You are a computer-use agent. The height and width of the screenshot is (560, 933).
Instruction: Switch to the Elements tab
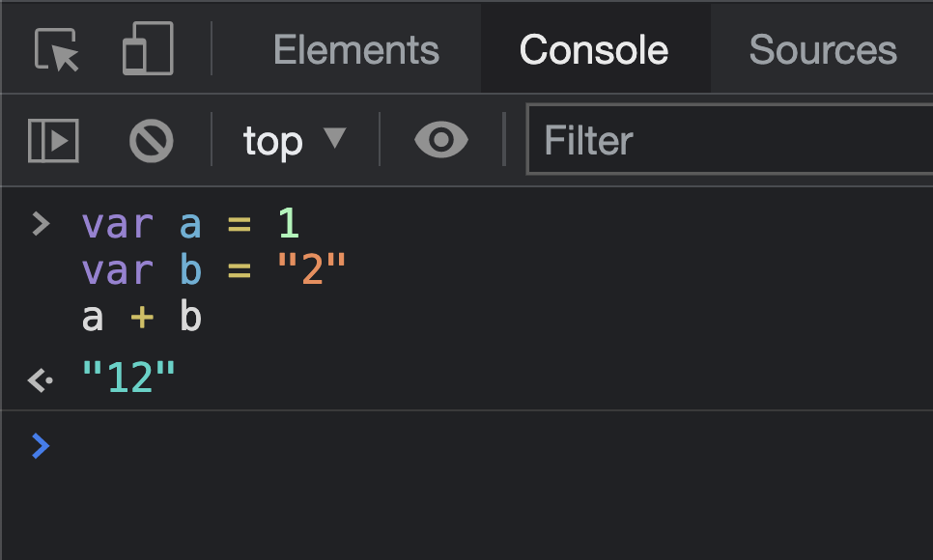point(356,48)
